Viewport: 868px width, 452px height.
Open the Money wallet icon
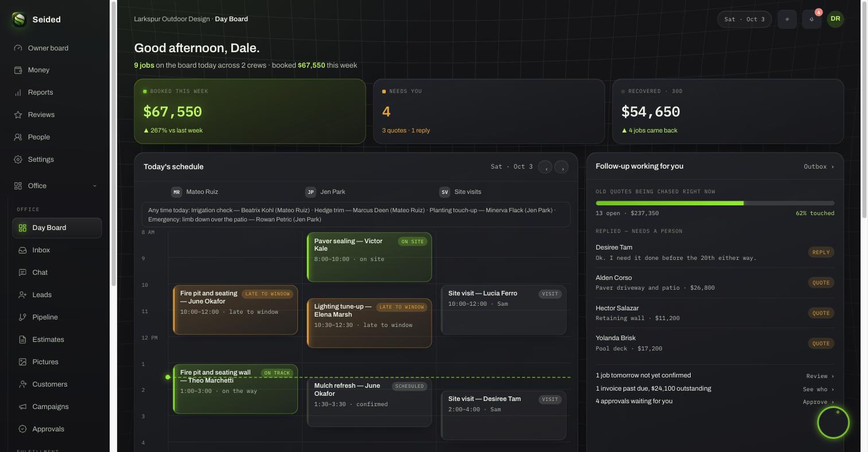pyautogui.click(x=18, y=70)
